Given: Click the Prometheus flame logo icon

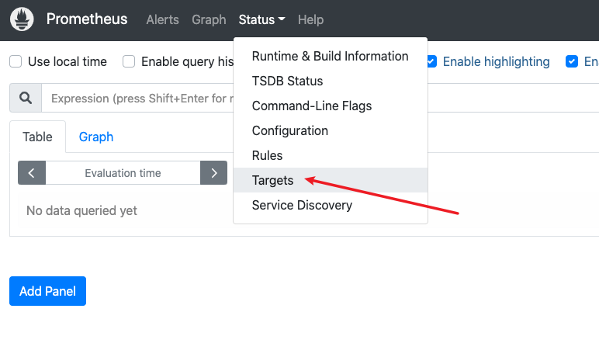Looking at the screenshot, I should pyautogui.click(x=22, y=19).
